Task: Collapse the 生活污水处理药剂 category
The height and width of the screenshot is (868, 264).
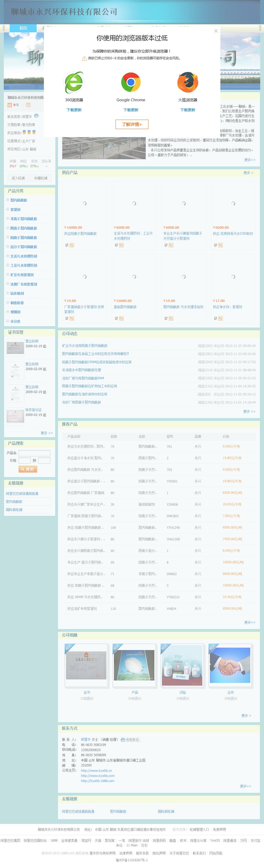Action: (x=8, y=256)
